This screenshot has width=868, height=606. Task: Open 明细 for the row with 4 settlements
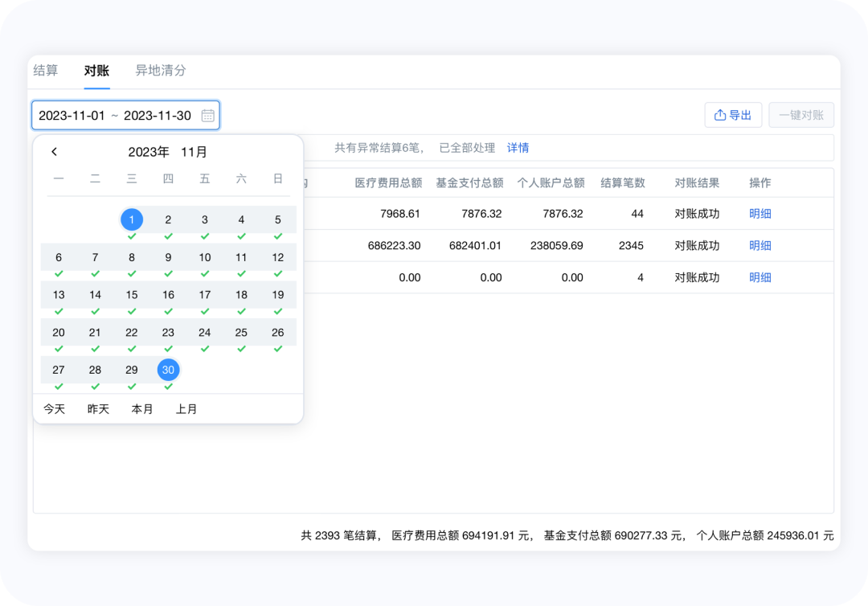click(x=760, y=278)
